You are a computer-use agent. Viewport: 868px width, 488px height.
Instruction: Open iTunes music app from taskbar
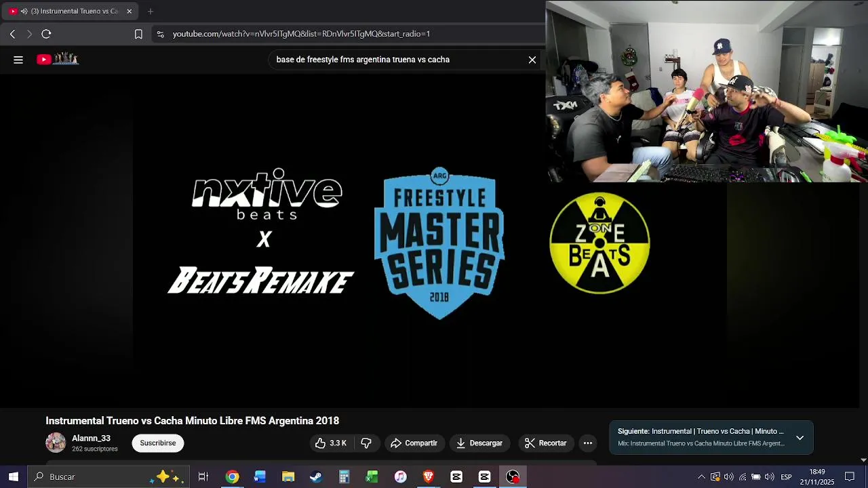coord(400,477)
